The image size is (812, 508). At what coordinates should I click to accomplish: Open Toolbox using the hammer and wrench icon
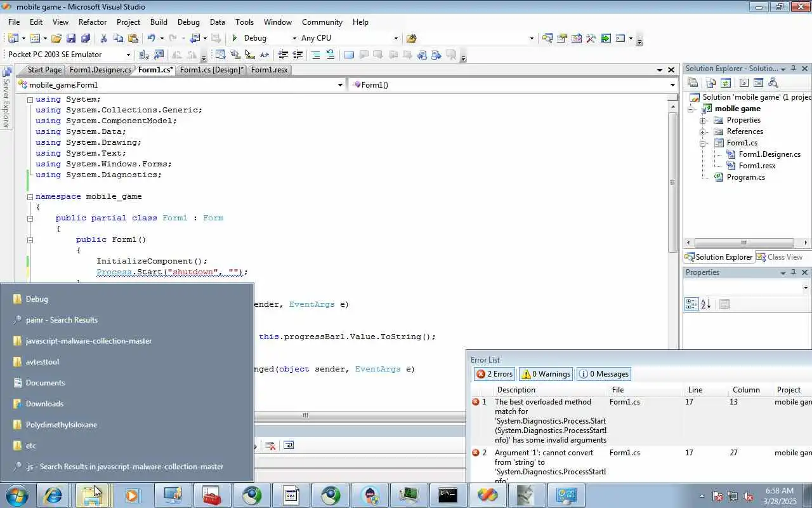coord(591,38)
